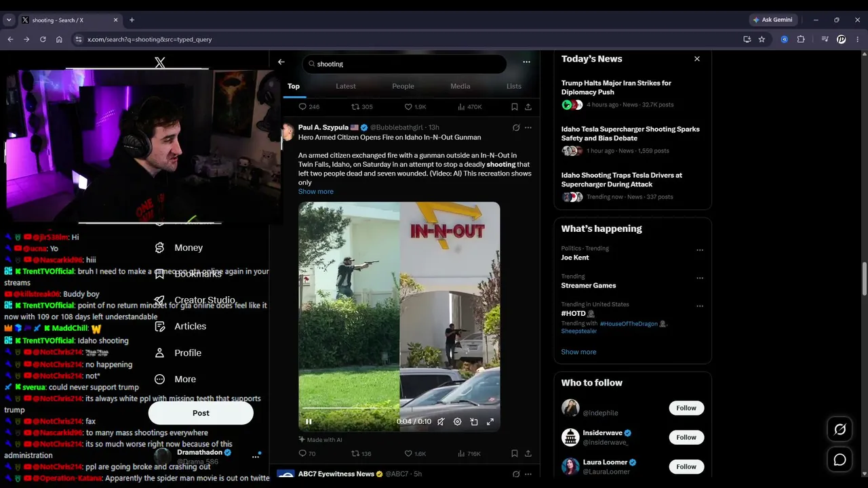Reload the current browser page
Viewport: 868px width, 488px height.
pos(43,39)
